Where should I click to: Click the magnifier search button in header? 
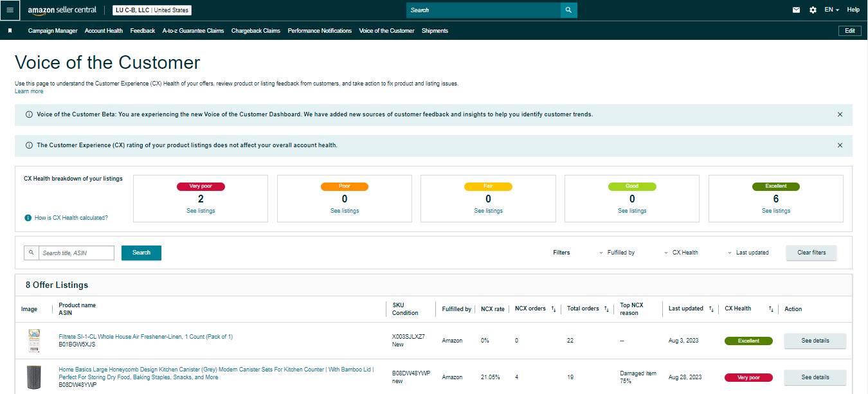coord(568,10)
